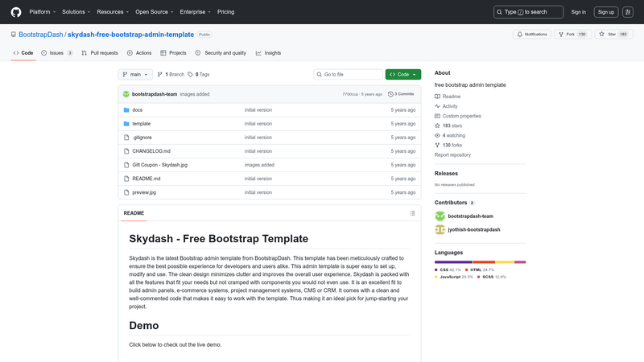
Task: Open the BootstrapDash owner profile link
Action: [x=41, y=35]
